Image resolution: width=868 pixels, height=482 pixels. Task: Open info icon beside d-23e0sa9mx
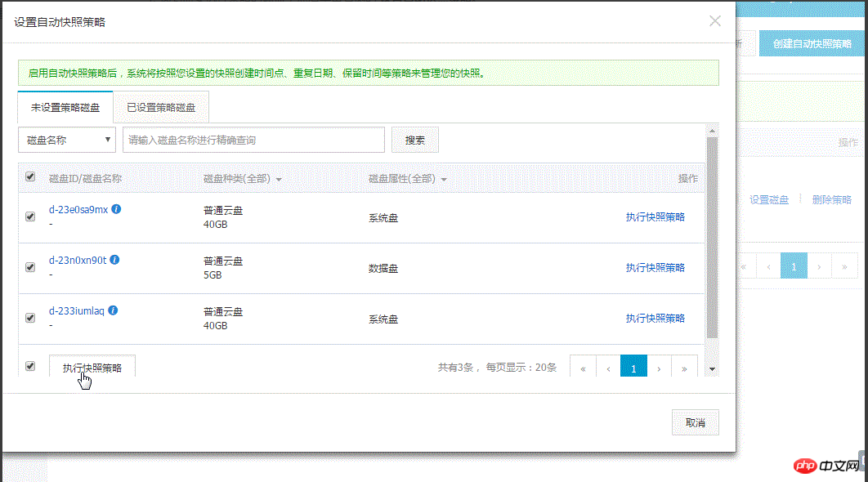point(116,209)
